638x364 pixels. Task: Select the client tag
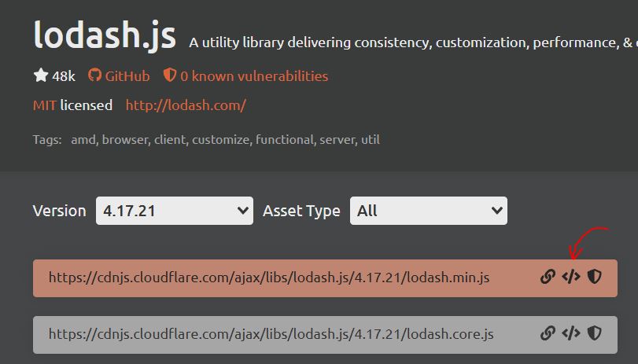coord(171,139)
